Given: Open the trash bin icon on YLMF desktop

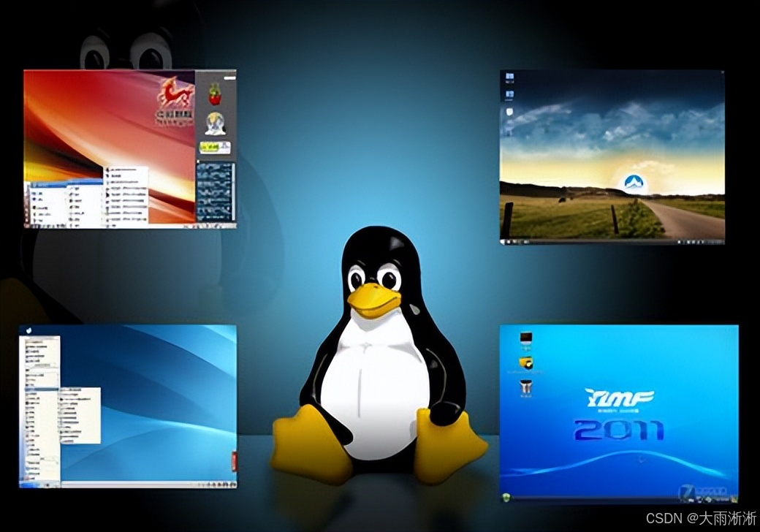Looking at the screenshot, I should click(525, 387).
